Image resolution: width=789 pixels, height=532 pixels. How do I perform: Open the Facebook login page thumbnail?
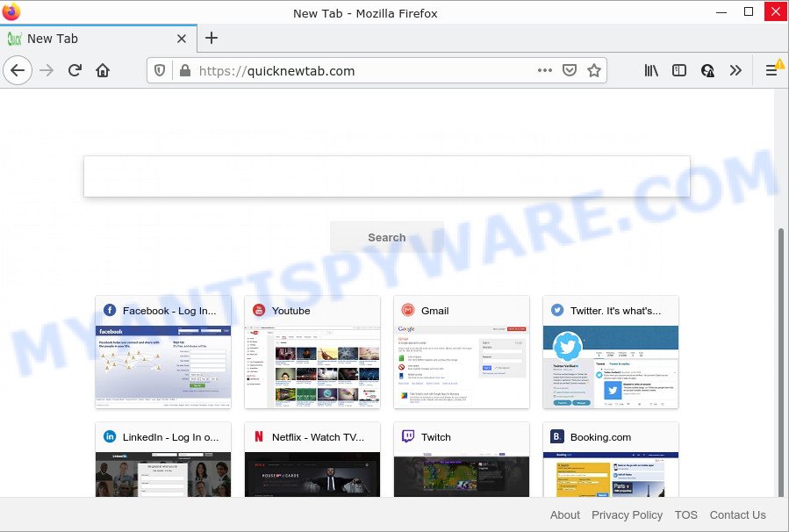tap(163, 367)
